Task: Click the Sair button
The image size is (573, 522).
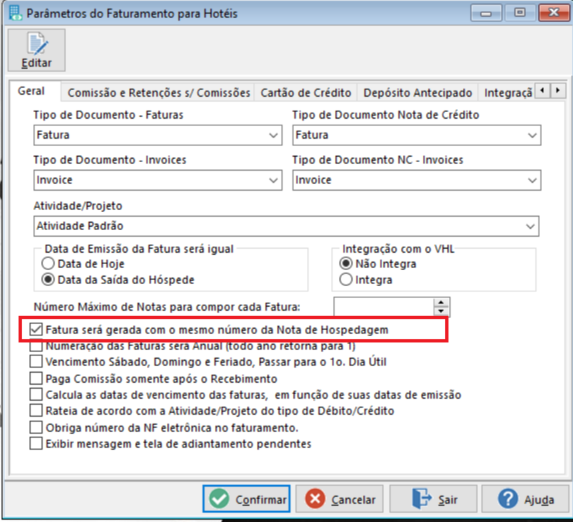Action: [x=433, y=499]
